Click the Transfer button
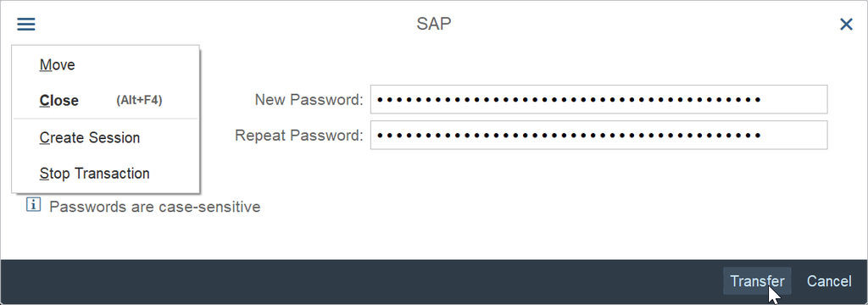Screen dimensions: 868x305 point(757,281)
